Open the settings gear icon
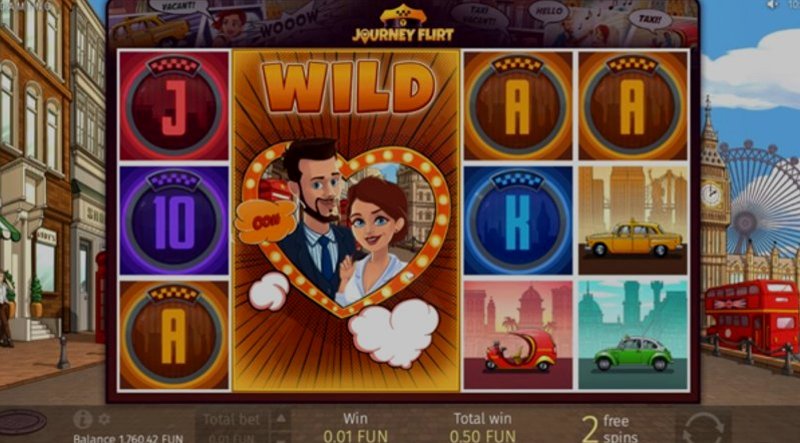 [104, 419]
